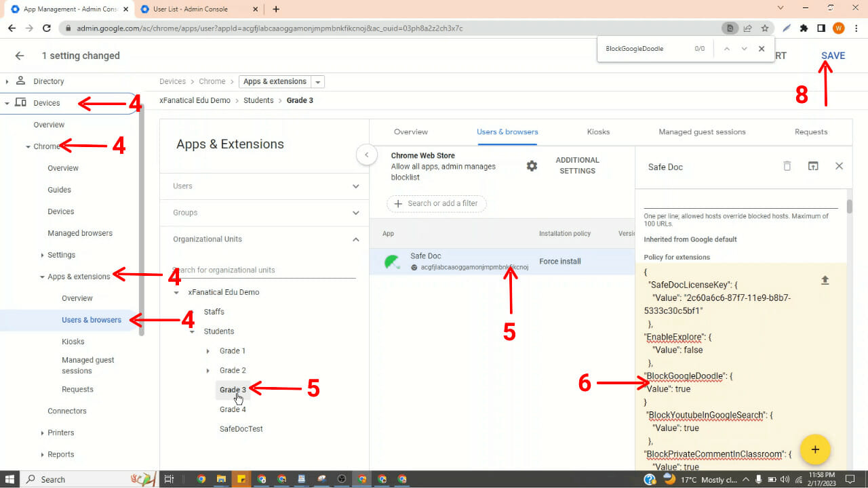Select the Safe Doc green app icon
Screen dimensions: 868x488
tap(391, 262)
